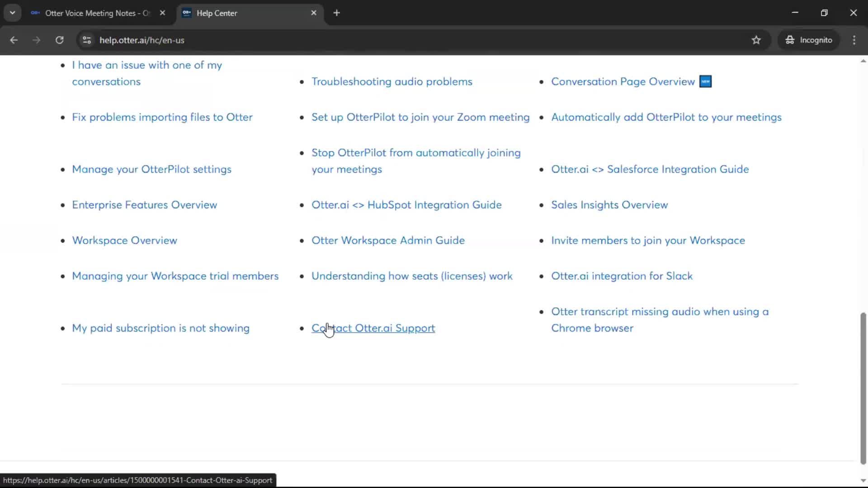The image size is (868, 488).
Task: Bookmark this page with the star
Action: tap(756, 40)
